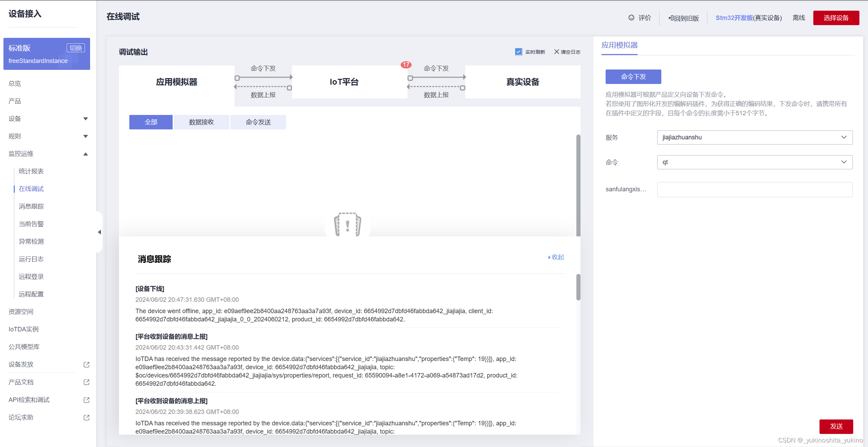Image resolution: width=868 pixels, height=447 pixels.
Task: Click the X icon for 清空日志
Action: tap(556, 52)
